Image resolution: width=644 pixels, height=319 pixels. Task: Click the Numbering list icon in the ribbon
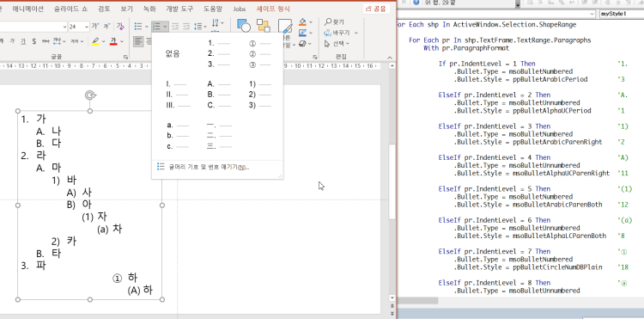point(156,27)
